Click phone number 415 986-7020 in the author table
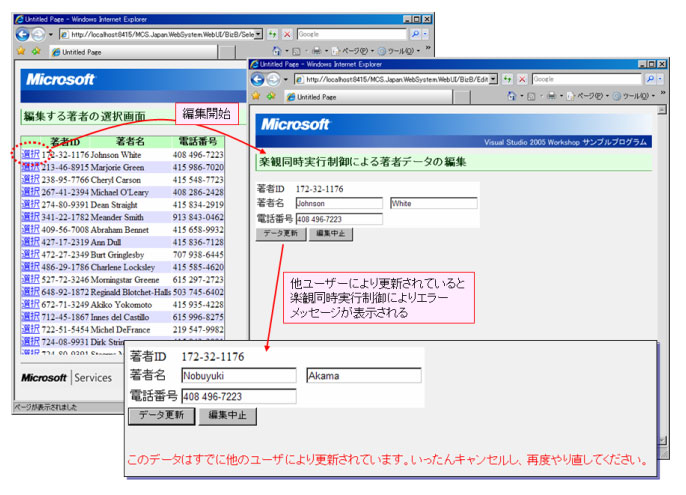 tap(198, 167)
